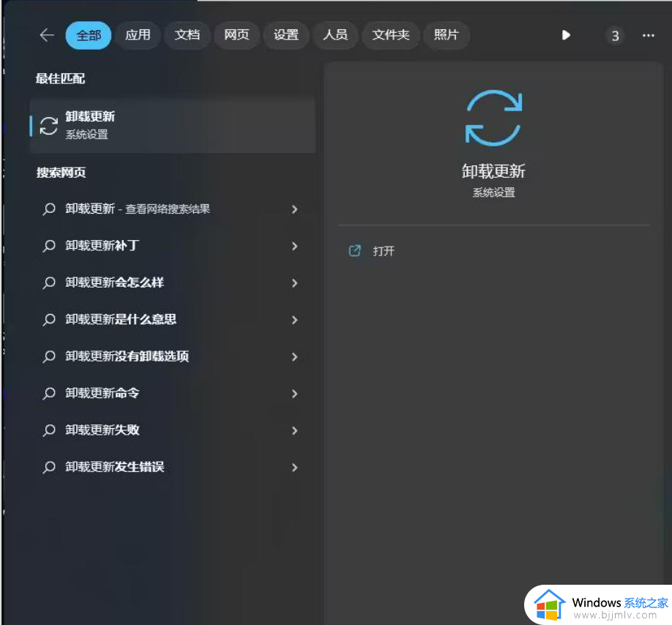Select the 卸载更新命令 web suggestion
This screenshot has width=672, height=625.
[x=173, y=393]
